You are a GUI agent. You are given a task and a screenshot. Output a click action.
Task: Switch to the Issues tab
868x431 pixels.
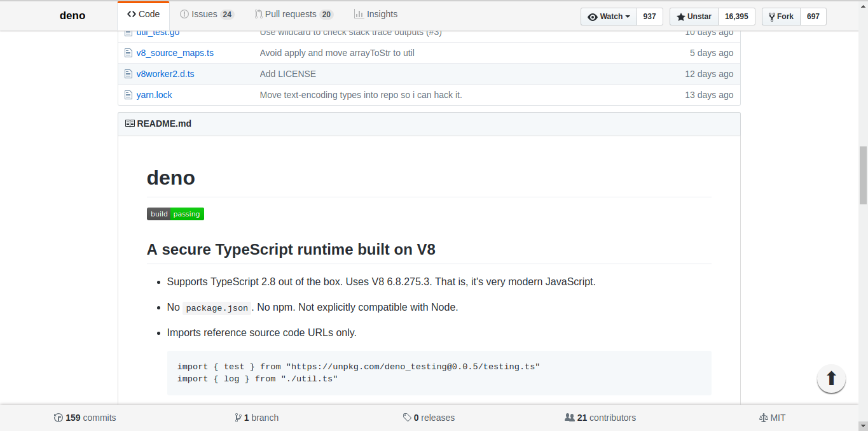click(x=207, y=14)
